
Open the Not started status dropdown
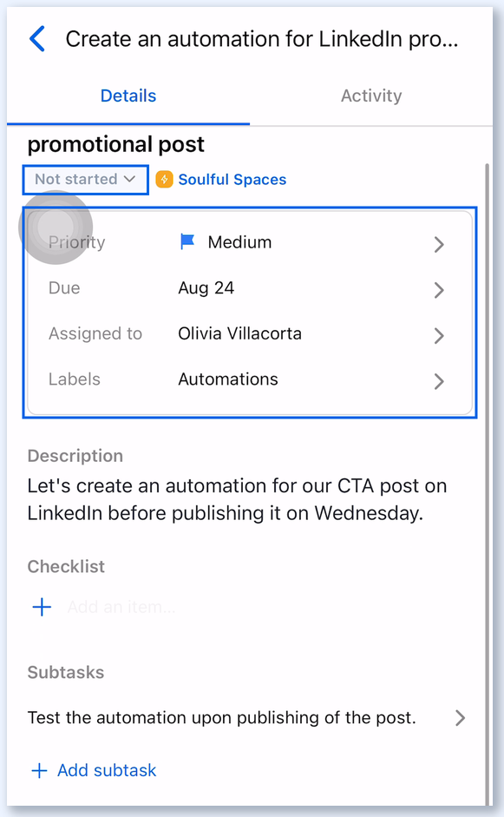pyautogui.click(x=85, y=180)
